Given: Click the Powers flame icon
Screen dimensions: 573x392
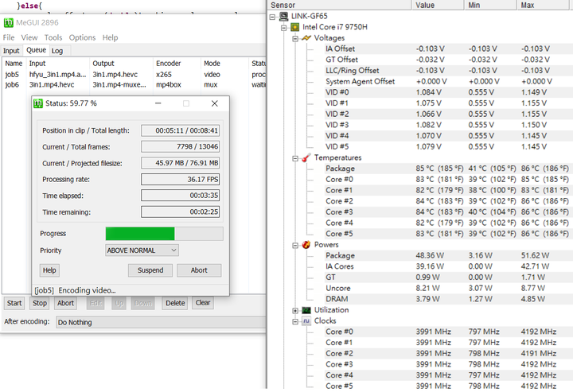Looking at the screenshot, I should tap(306, 245).
